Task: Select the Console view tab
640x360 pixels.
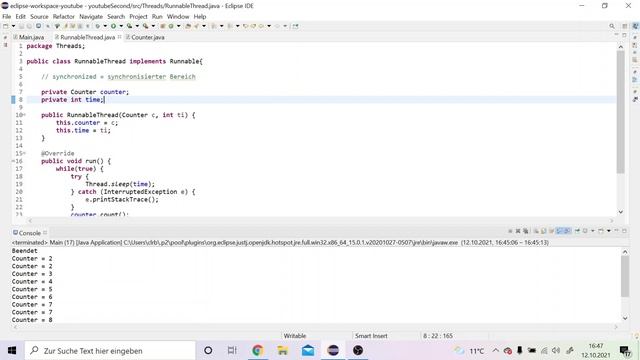Action: click(x=27, y=233)
